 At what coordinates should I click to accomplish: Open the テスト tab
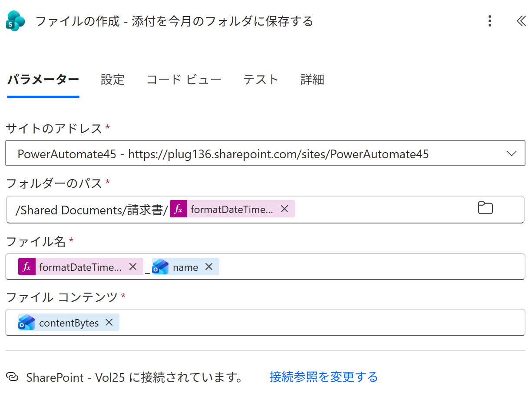point(261,80)
